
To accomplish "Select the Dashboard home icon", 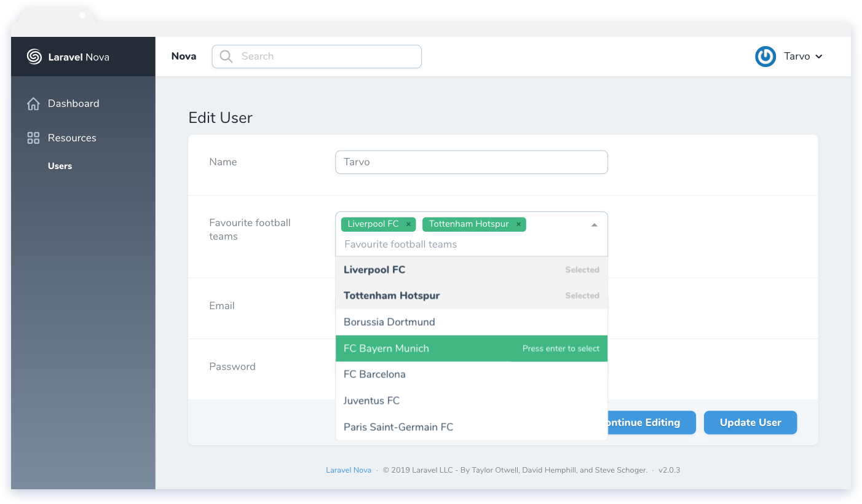I will 33,103.
